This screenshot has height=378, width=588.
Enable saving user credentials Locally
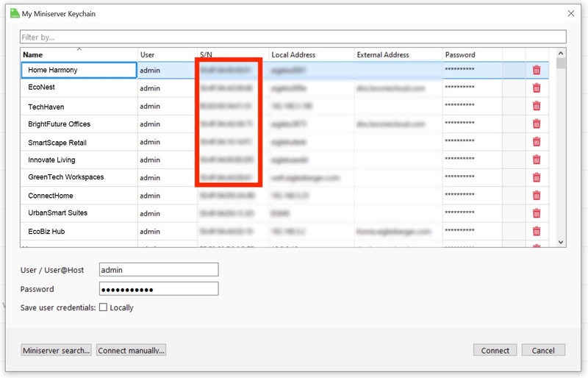click(103, 307)
